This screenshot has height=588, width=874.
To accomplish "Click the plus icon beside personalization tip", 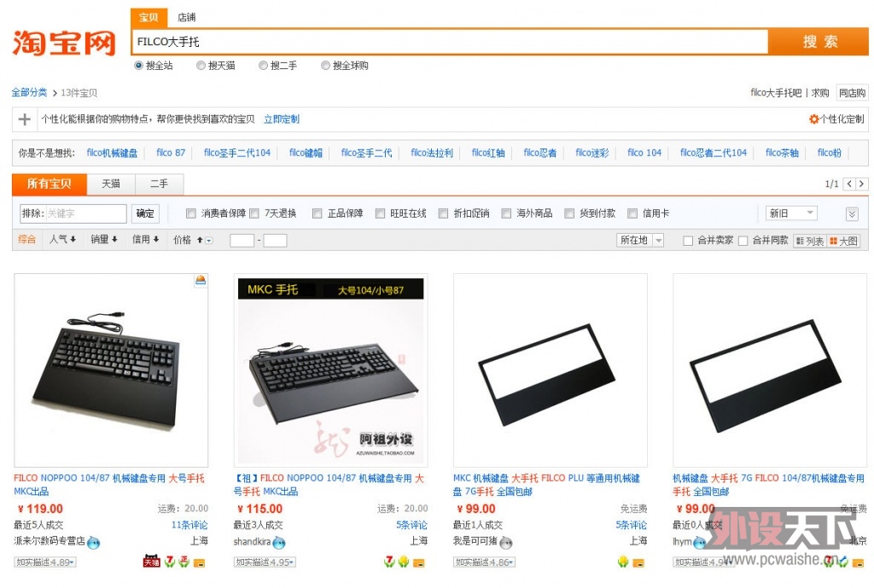I will pos(25,119).
